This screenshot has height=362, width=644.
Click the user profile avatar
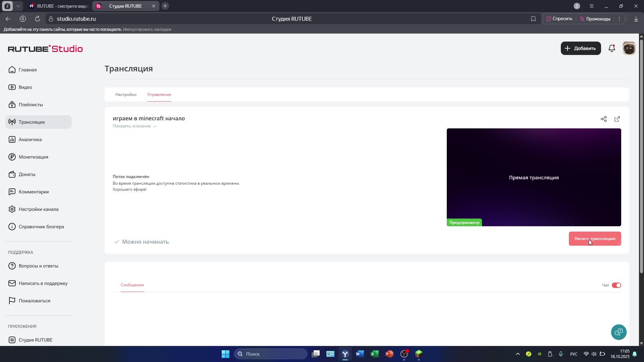629,48
